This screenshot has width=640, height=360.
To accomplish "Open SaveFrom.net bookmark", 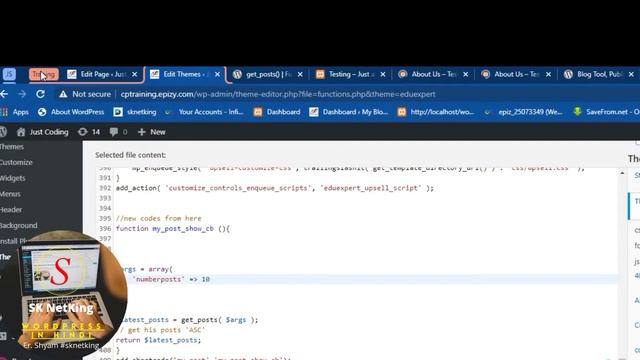I will click(x=606, y=112).
